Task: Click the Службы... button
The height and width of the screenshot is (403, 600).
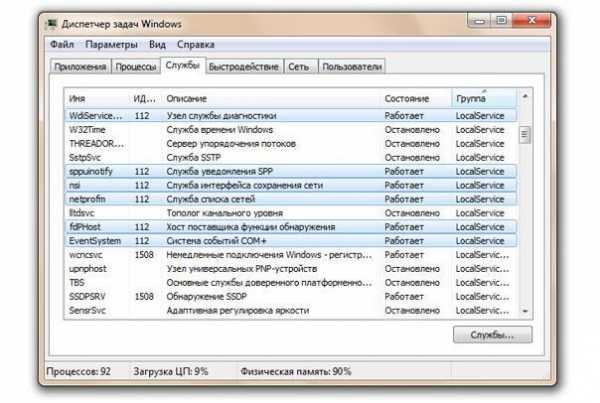Action: pos(492,335)
